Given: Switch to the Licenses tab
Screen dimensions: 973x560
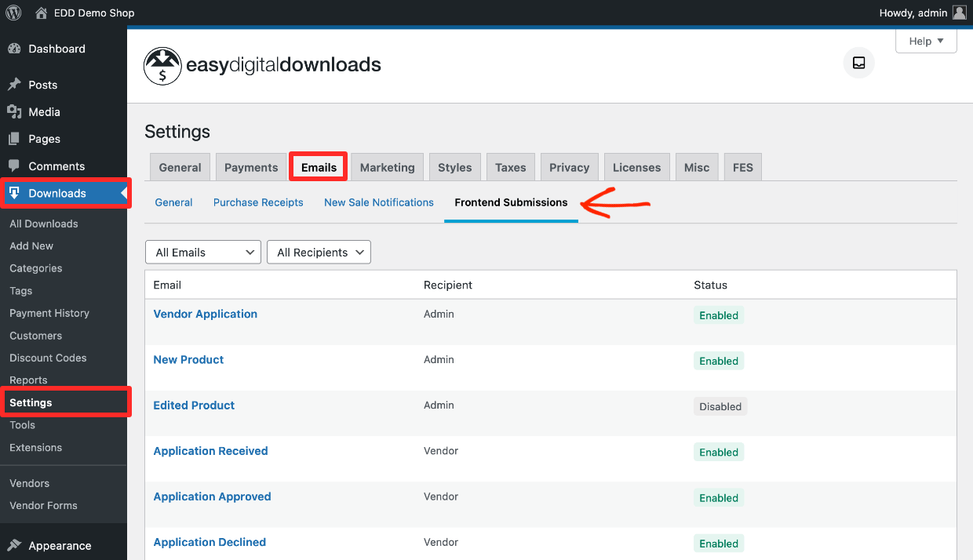Looking at the screenshot, I should 636,167.
